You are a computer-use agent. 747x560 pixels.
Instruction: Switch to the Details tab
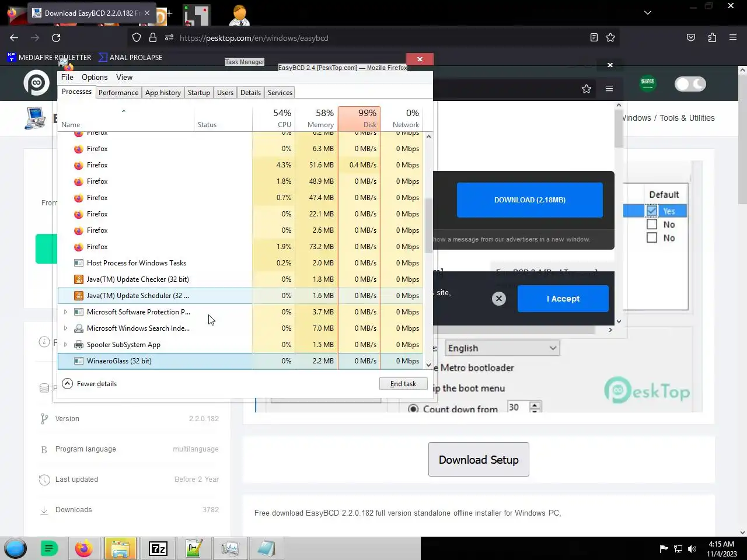[x=250, y=93]
